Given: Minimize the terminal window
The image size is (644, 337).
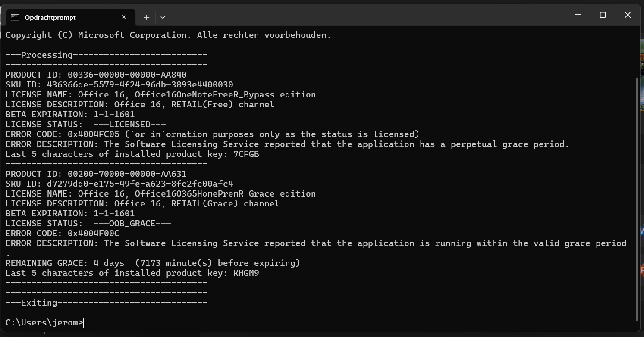Looking at the screenshot, I should tap(578, 15).
